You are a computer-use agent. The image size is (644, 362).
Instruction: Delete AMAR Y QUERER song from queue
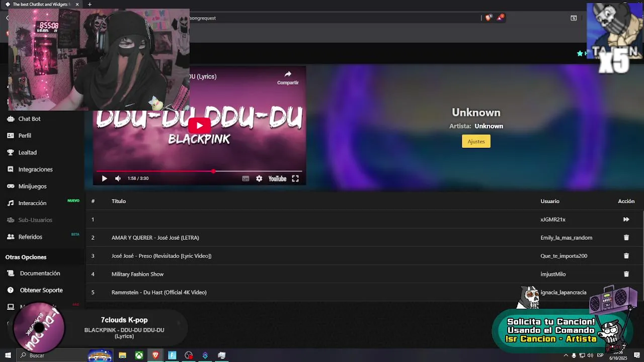tap(626, 237)
